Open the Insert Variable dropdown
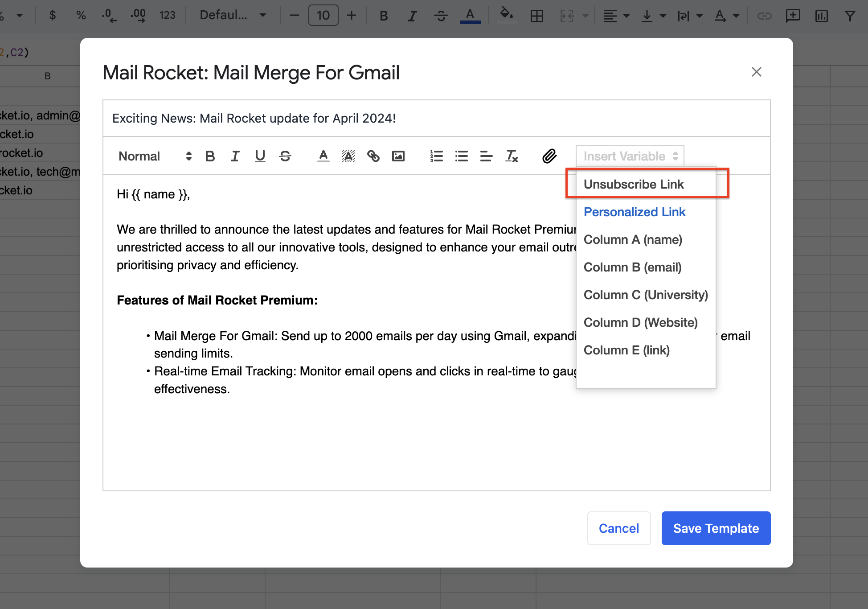The height and width of the screenshot is (609, 868). [630, 156]
